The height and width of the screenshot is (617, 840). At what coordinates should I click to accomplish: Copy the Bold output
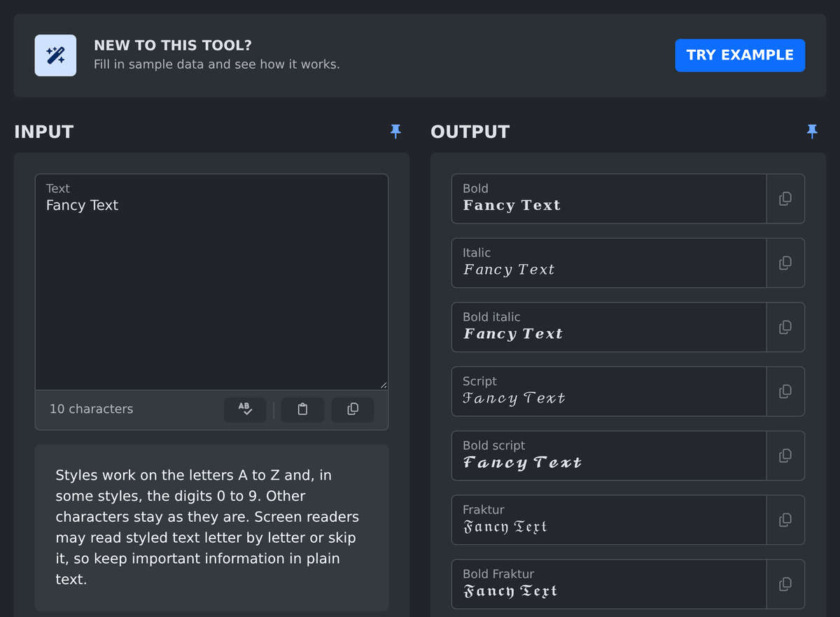pyautogui.click(x=785, y=199)
